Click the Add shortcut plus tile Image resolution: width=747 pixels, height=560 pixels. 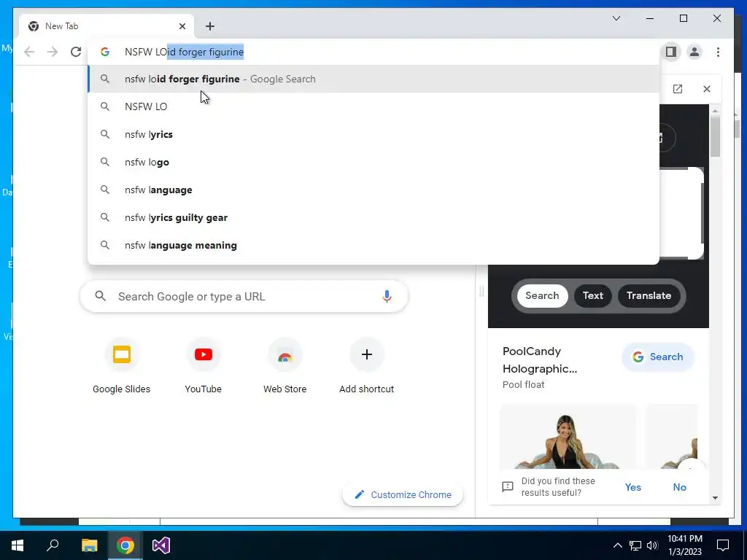(x=367, y=366)
